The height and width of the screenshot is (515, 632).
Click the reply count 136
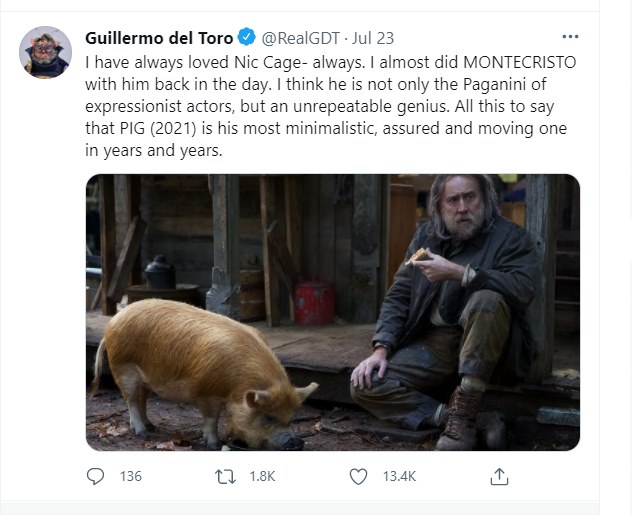point(130,476)
